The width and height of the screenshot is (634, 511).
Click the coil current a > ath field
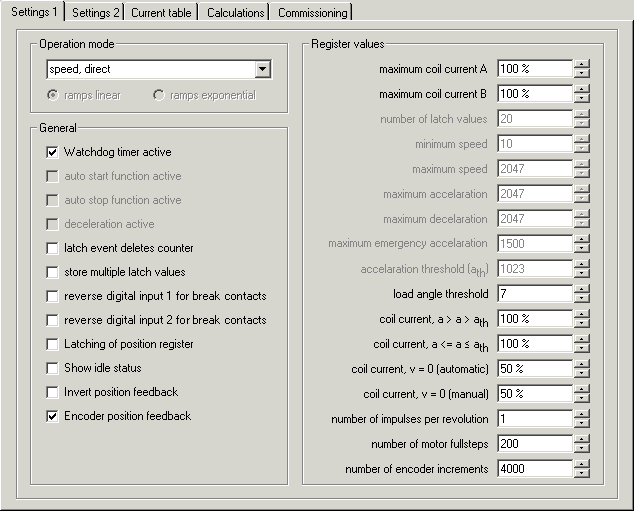click(535, 319)
